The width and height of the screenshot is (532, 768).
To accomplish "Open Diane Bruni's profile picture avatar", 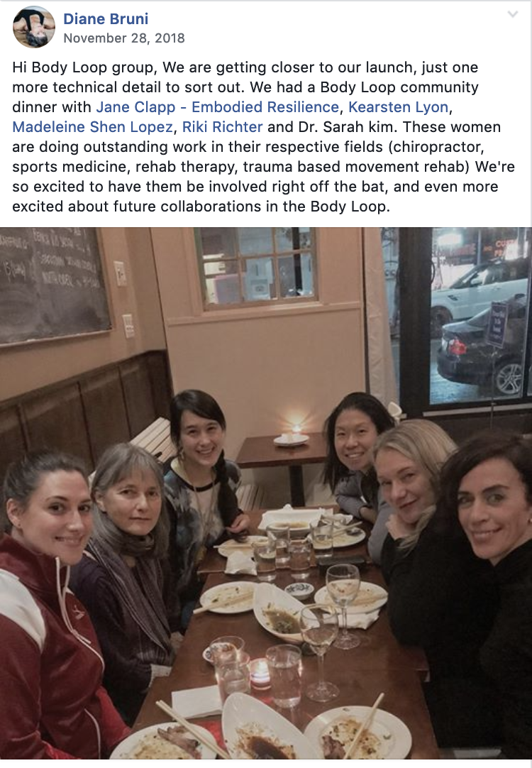I will (34, 27).
